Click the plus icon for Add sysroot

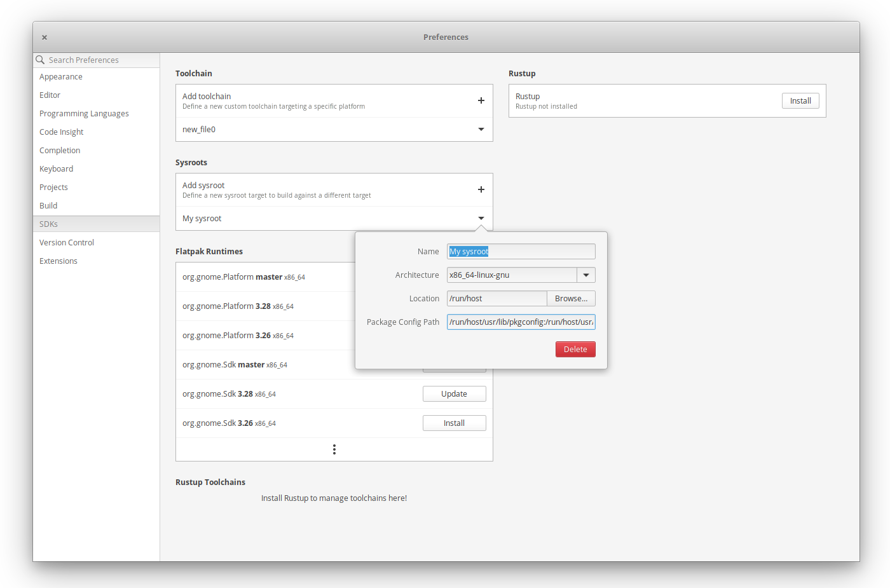point(481,189)
